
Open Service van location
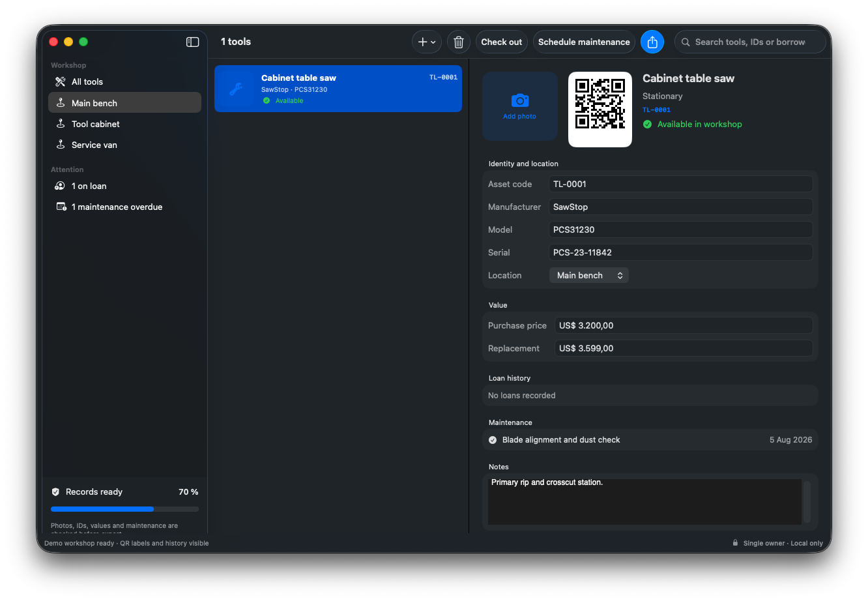click(x=124, y=145)
